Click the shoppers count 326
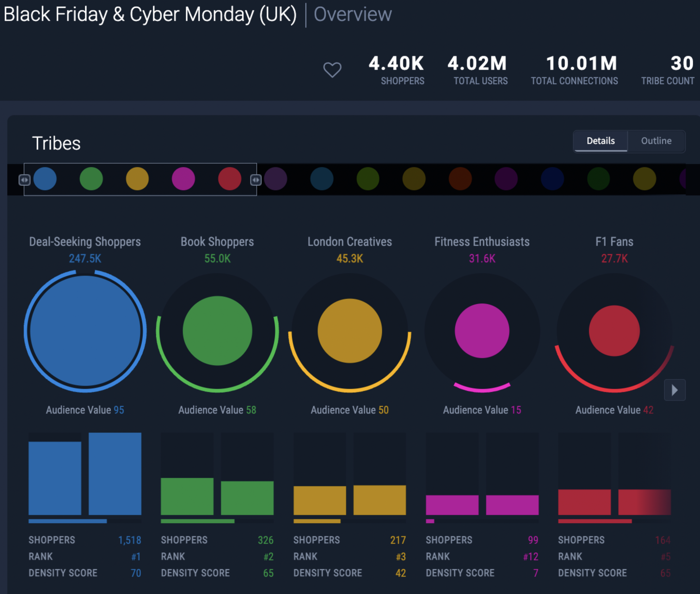Image resolution: width=700 pixels, height=594 pixels. [266, 540]
